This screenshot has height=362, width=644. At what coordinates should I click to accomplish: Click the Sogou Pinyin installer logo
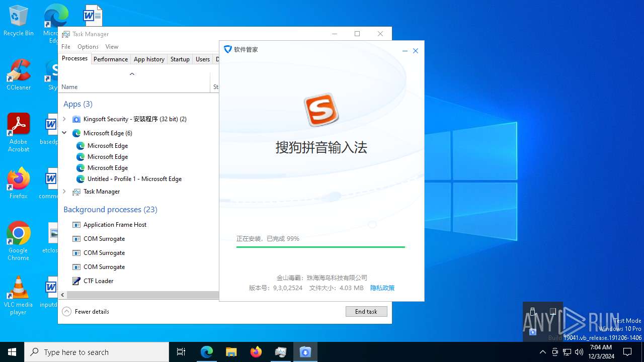pyautogui.click(x=321, y=109)
